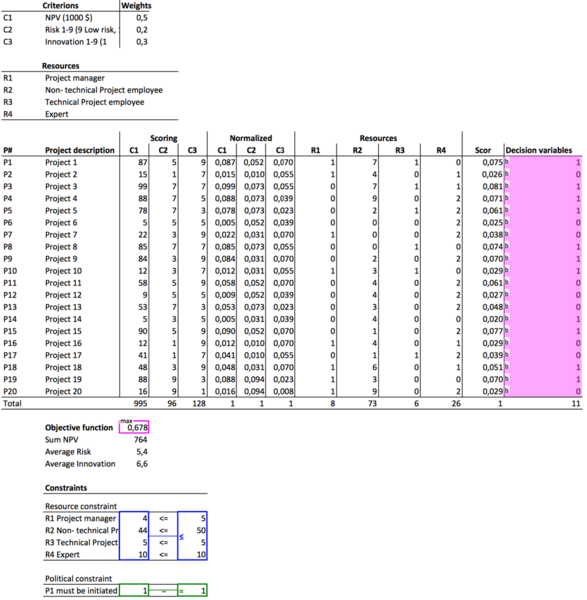The height and width of the screenshot is (600, 587).
Task: Click R1 Project manager used value 4
Action: point(134,518)
